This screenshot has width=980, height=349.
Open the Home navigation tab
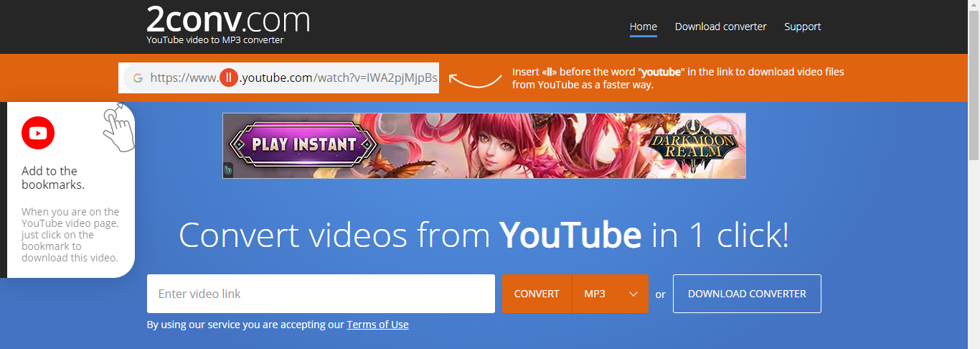(644, 27)
